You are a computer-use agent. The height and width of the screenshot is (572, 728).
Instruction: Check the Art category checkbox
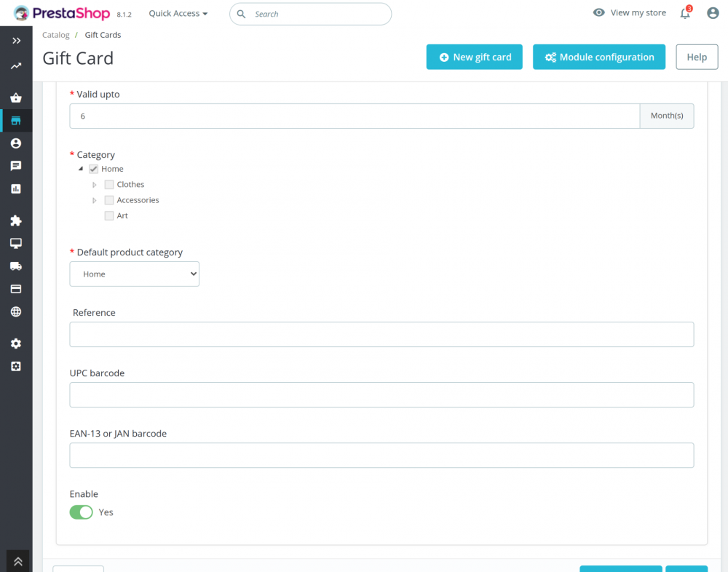point(109,216)
